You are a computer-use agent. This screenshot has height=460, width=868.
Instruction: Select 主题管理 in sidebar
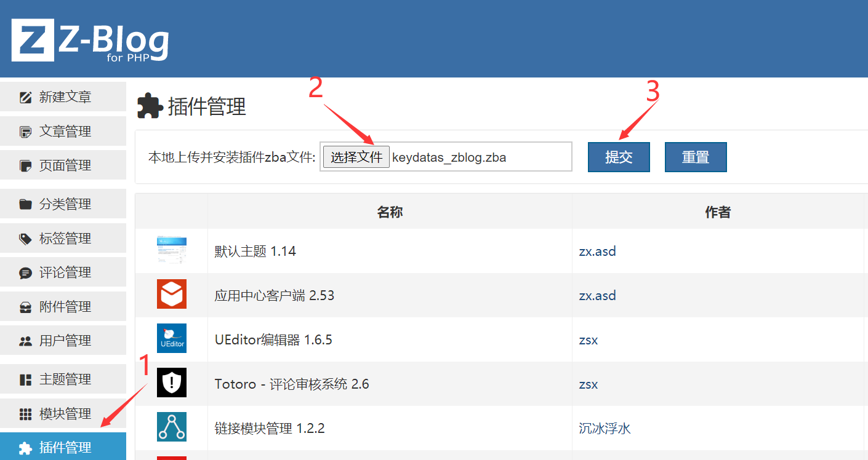point(63,379)
